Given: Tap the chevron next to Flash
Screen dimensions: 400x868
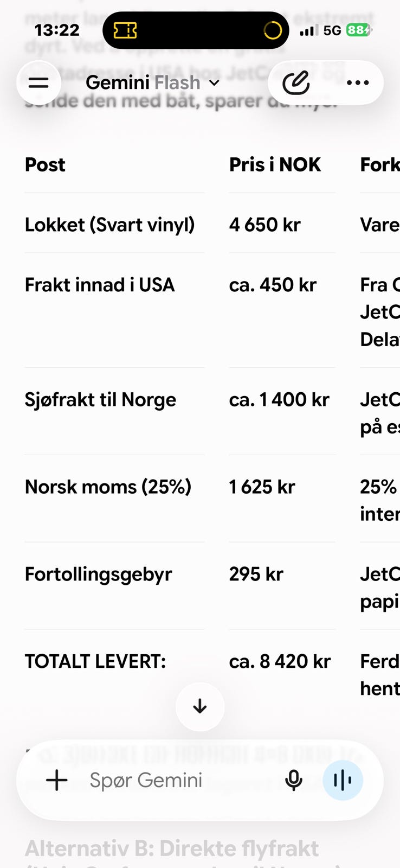Looking at the screenshot, I should 214,83.
